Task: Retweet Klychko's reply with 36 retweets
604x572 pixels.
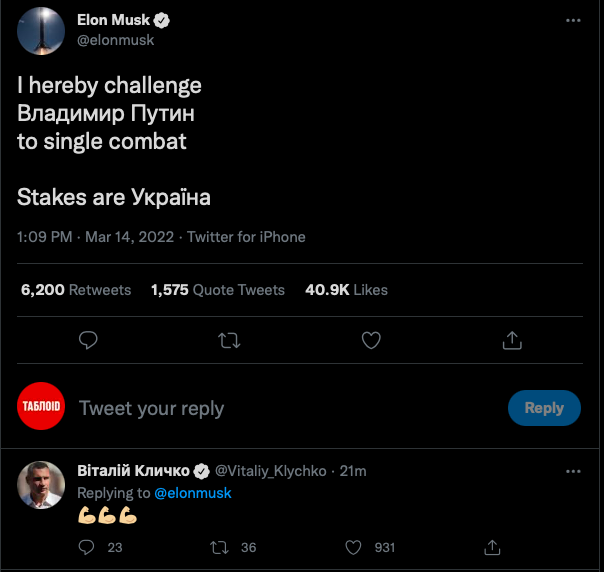Action: click(220, 547)
